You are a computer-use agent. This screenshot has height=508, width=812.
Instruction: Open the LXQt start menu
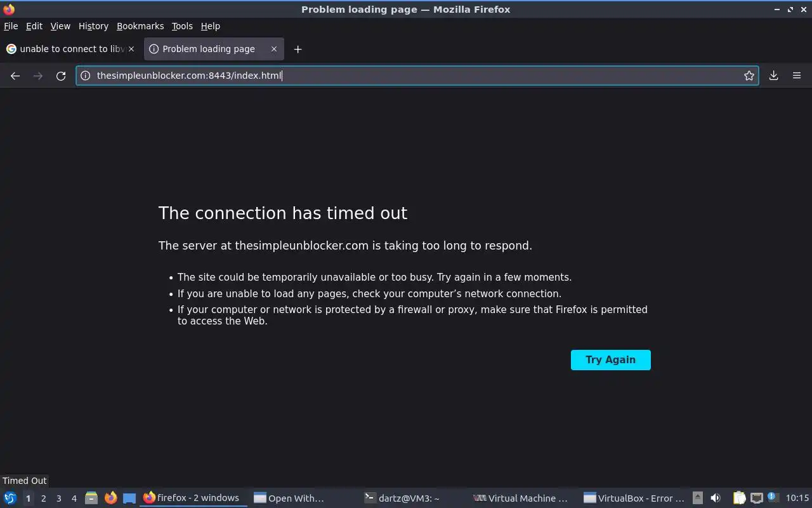click(10, 498)
